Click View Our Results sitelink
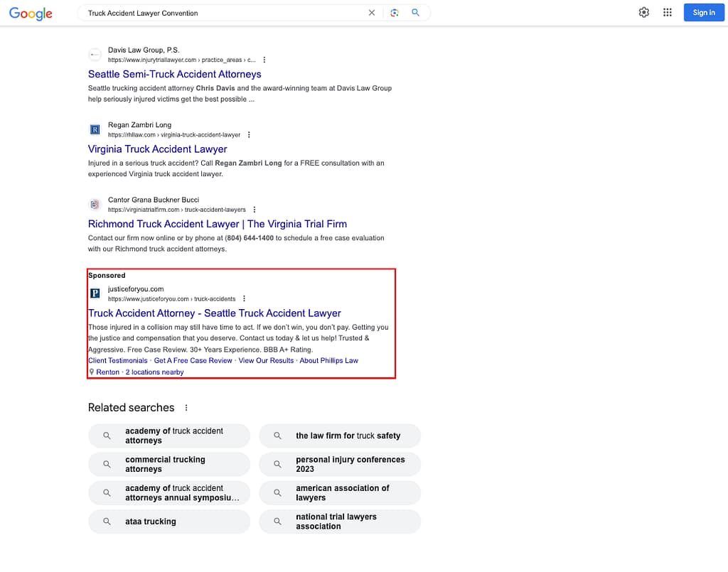This screenshot has height=572, width=728. click(x=266, y=360)
